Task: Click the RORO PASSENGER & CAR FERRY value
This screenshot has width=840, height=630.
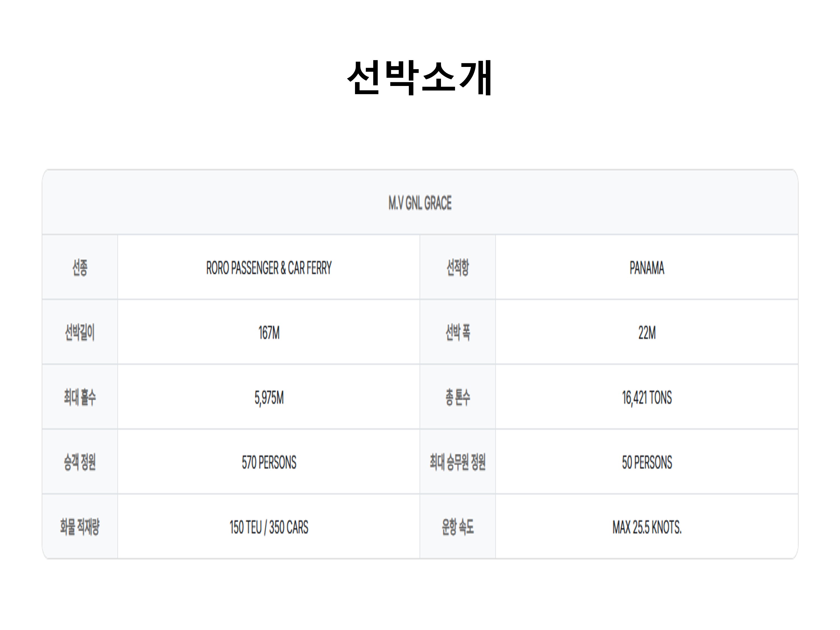Action: (269, 268)
